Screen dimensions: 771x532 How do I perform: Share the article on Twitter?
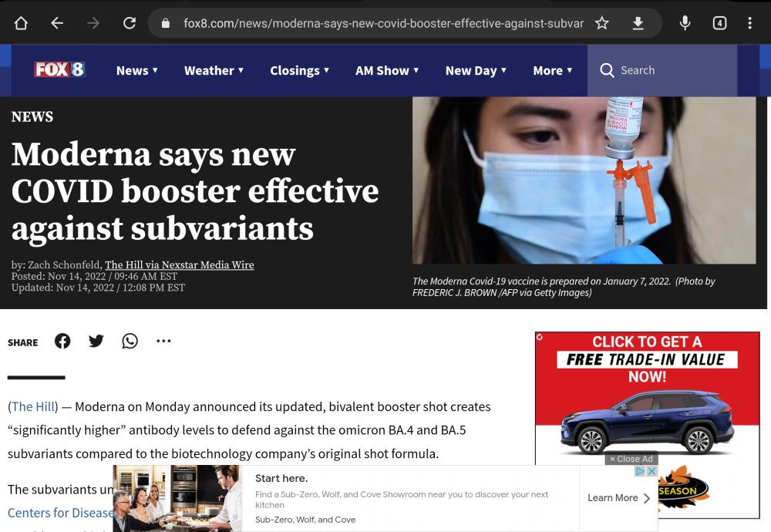96,341
